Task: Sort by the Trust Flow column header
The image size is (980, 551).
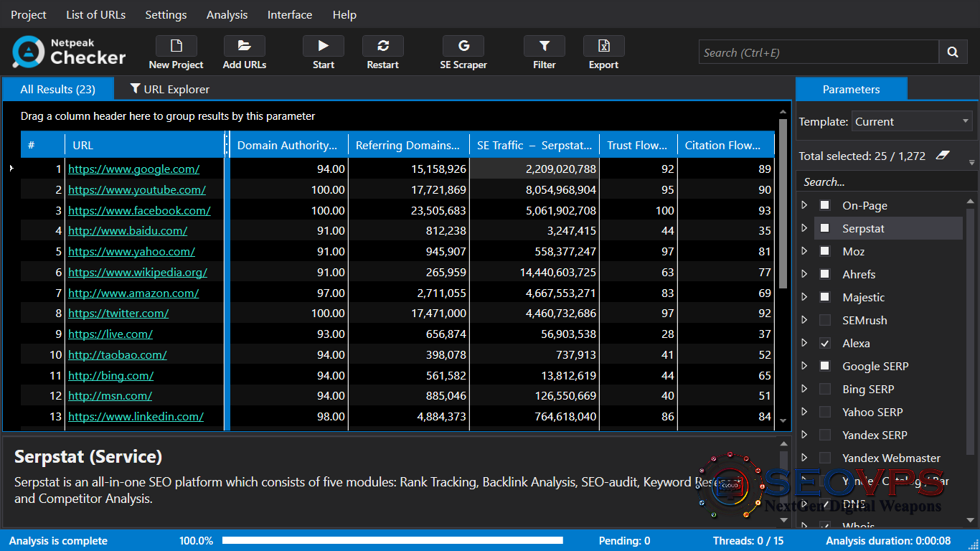Action: [x=639, y=145]
